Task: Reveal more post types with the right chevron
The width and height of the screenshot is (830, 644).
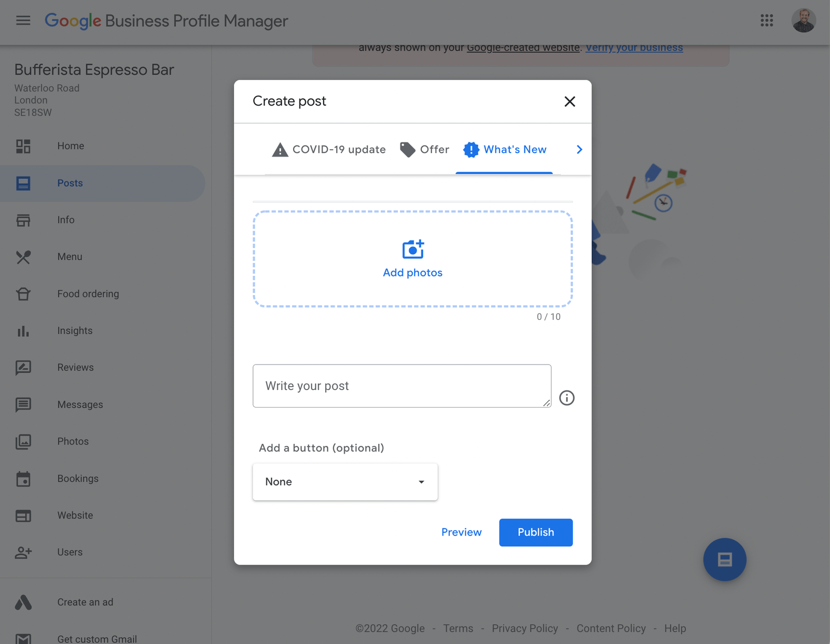Action: point(578,149)
